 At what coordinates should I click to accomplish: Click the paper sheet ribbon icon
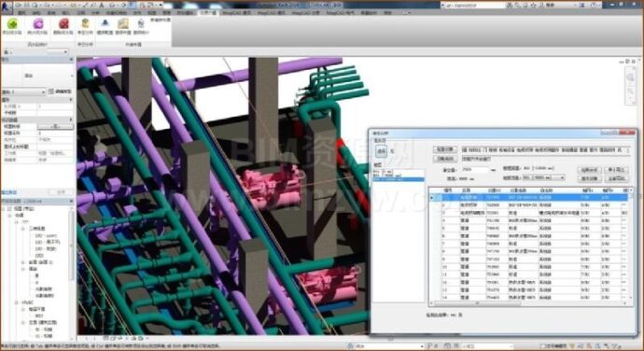click(x=123, y=23)
